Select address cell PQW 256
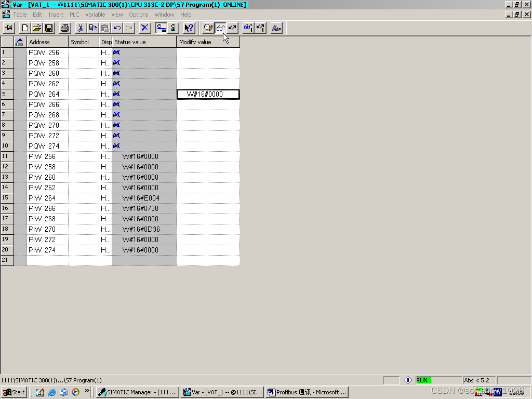Screen dimensions: 532x399 (x=47, y=52)
